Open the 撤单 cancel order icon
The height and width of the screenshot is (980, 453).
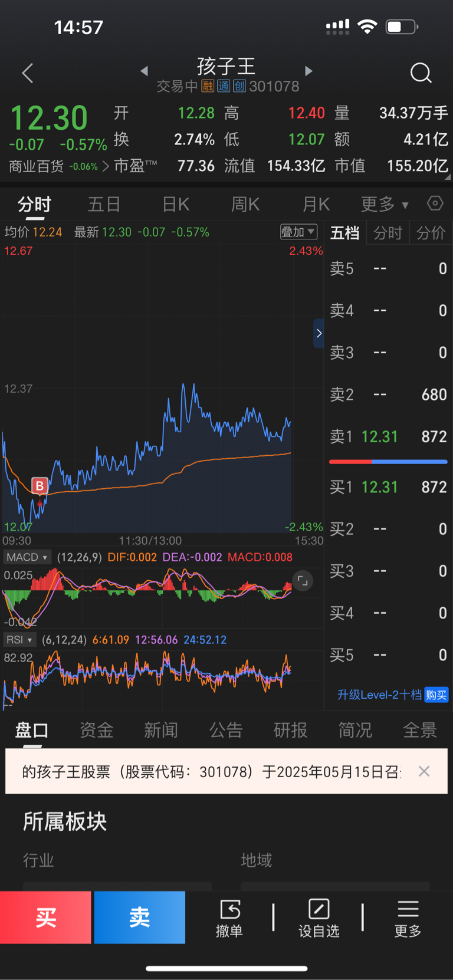(229, 917)
